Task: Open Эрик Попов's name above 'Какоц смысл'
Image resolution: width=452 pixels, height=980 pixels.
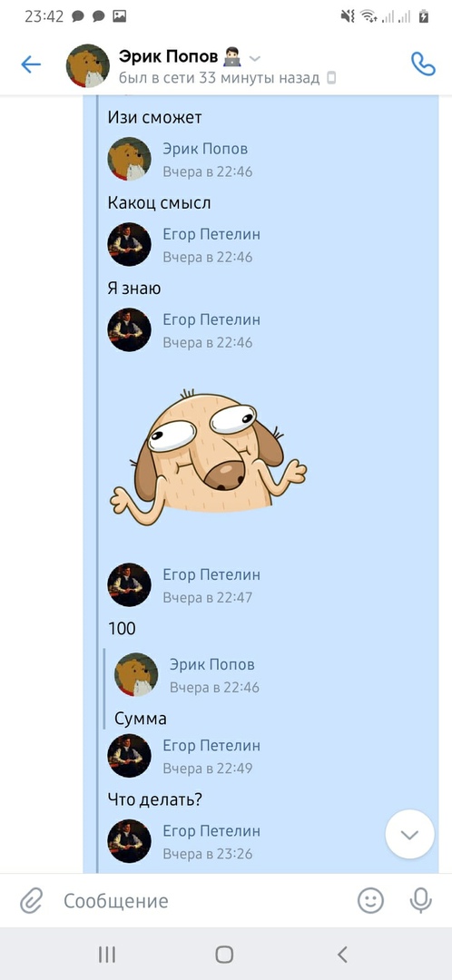Action: point(205,149)
